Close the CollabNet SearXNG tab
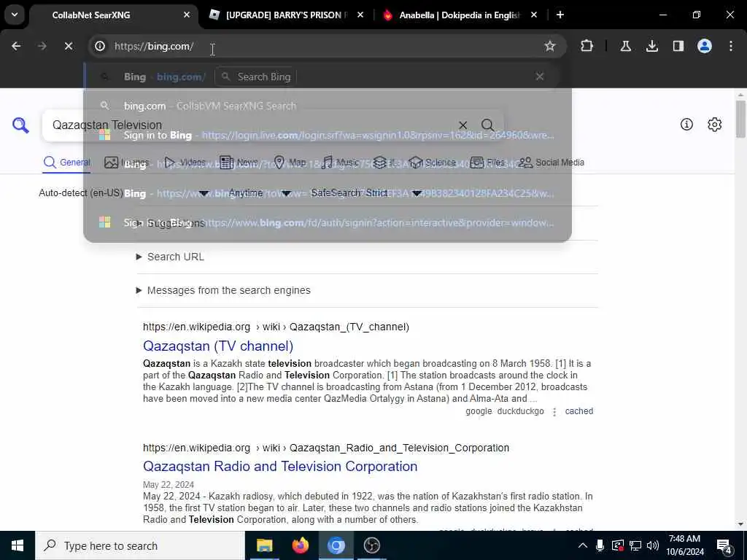747x560 pixels. coord(187,15)
